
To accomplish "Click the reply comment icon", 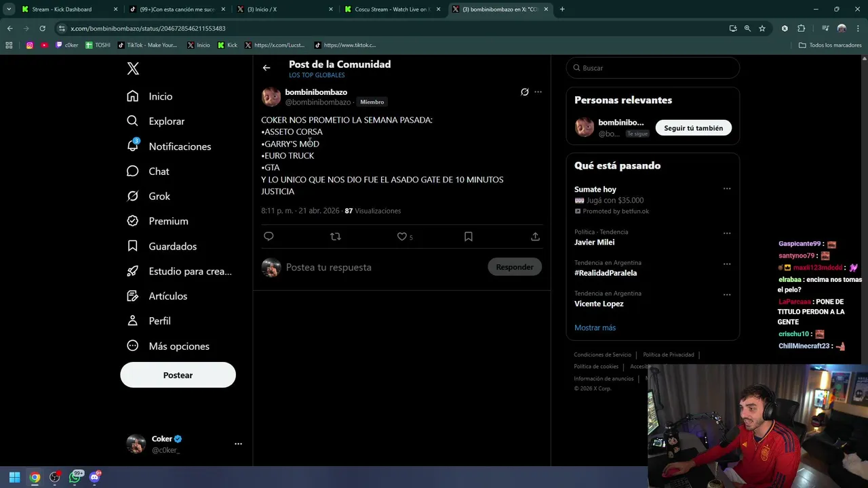I will [x=269, y=237].
